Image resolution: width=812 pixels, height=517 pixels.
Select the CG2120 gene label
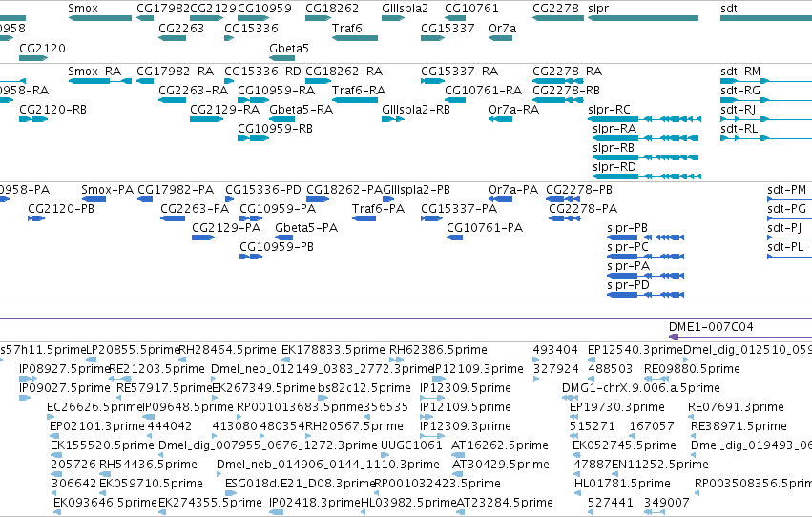pos(43,48)
